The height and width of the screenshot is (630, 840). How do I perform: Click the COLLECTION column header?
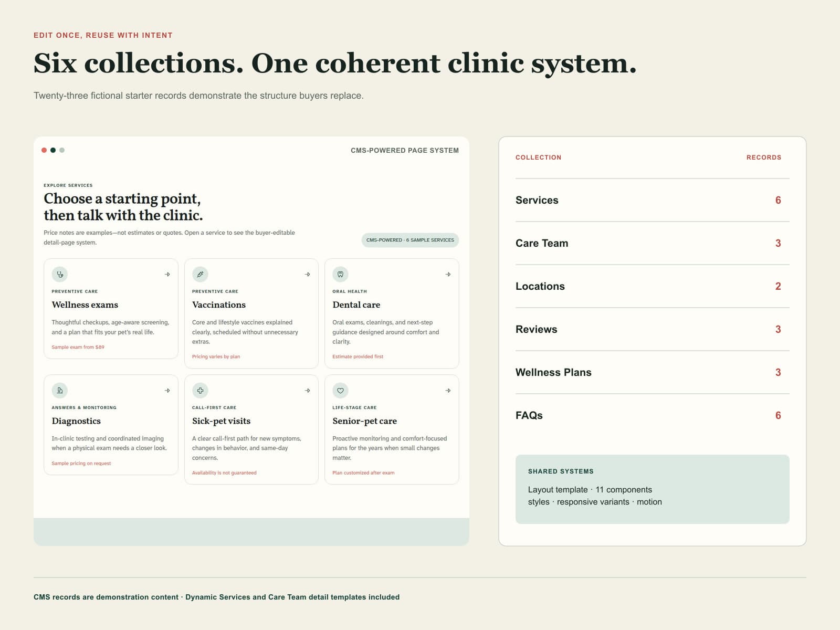point(538,157)
